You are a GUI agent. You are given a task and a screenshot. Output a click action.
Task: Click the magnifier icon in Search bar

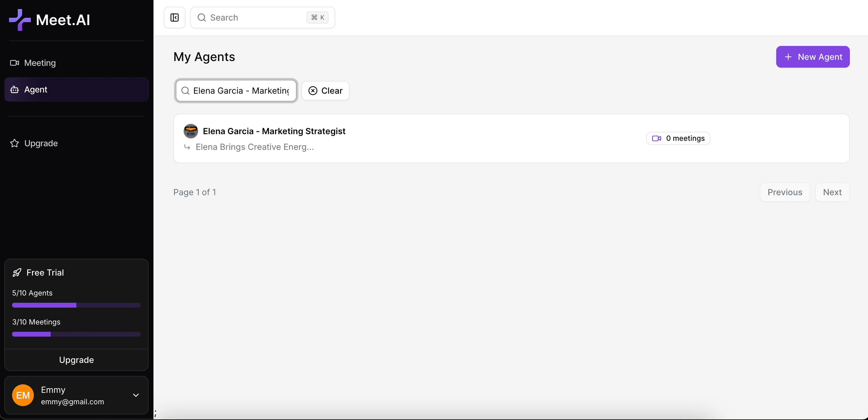pos(201,18)
